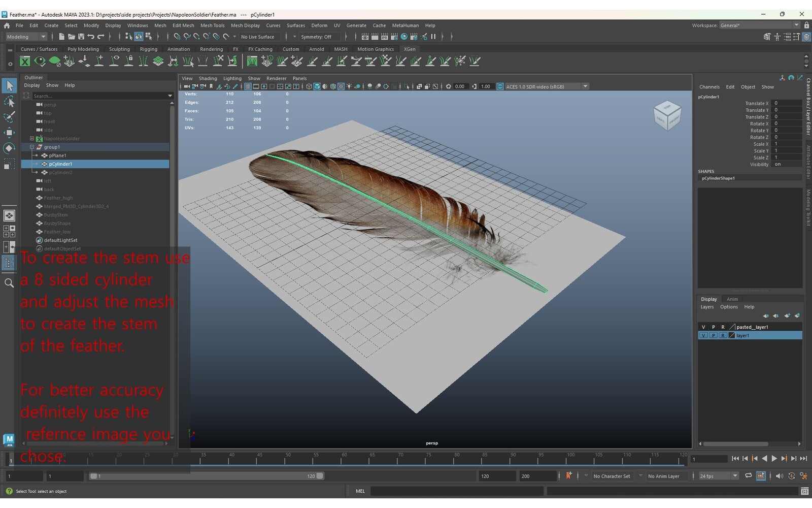Click the view cube in viewport

point(667,116)
